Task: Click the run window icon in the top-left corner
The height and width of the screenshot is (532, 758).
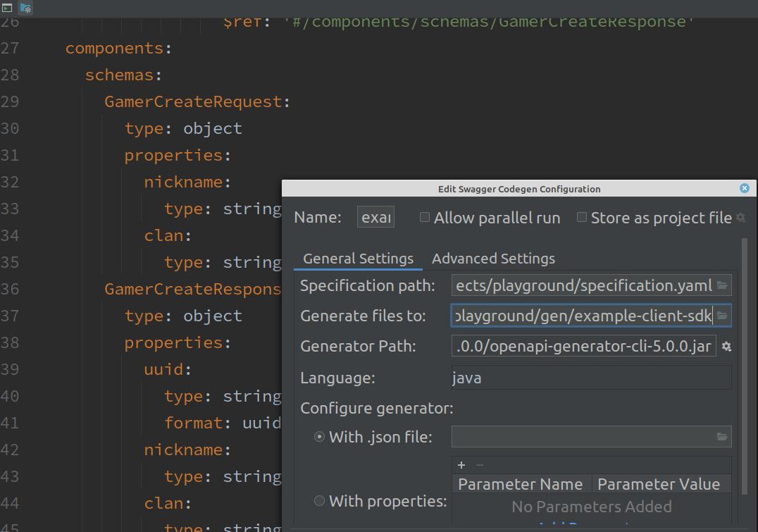Action: [x=7, y=8]
